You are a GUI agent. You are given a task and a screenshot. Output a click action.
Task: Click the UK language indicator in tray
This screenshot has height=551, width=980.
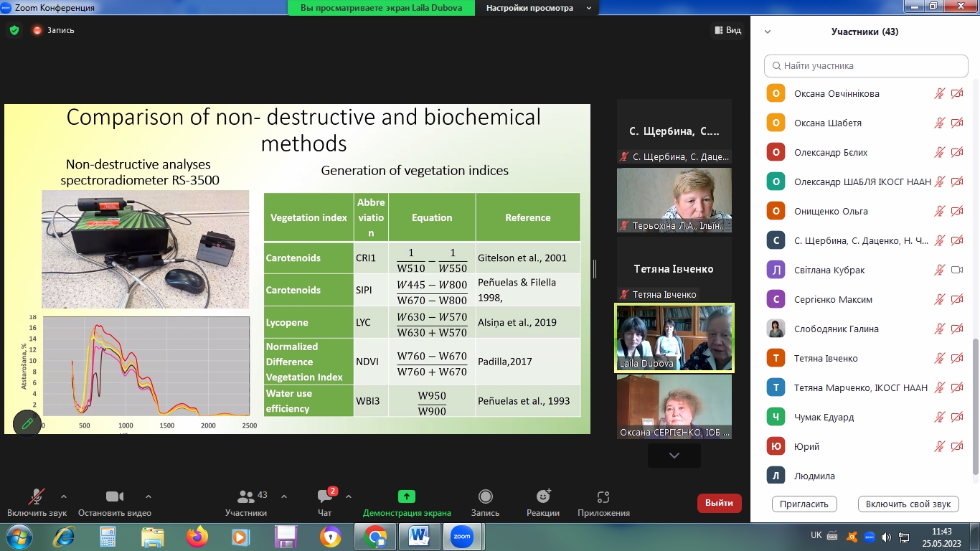point(816,536)
